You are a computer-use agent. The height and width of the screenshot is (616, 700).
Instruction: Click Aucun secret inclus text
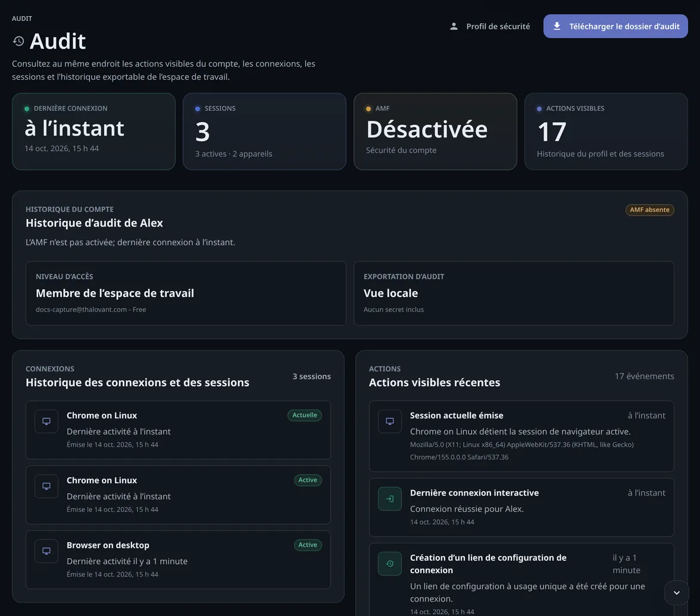coord(394,309)
